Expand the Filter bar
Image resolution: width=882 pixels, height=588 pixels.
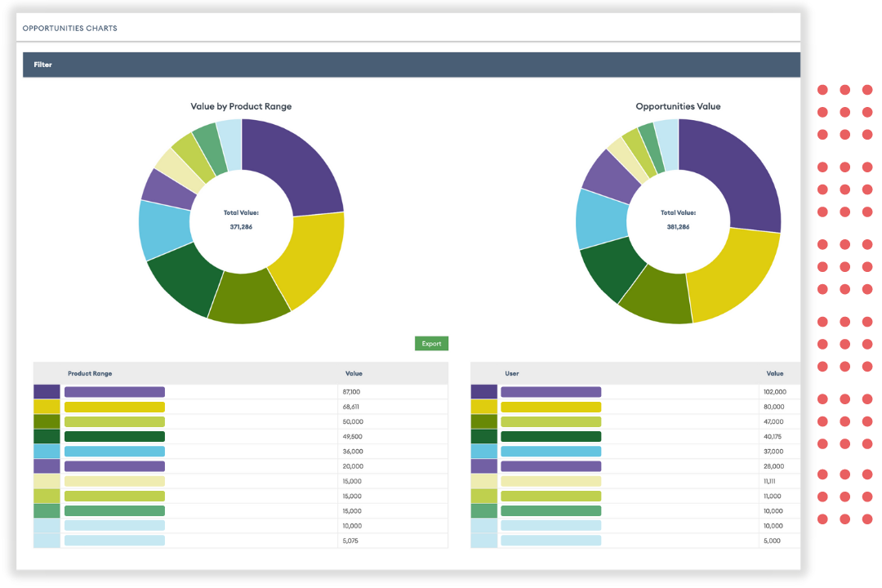[x=411, y=65]
